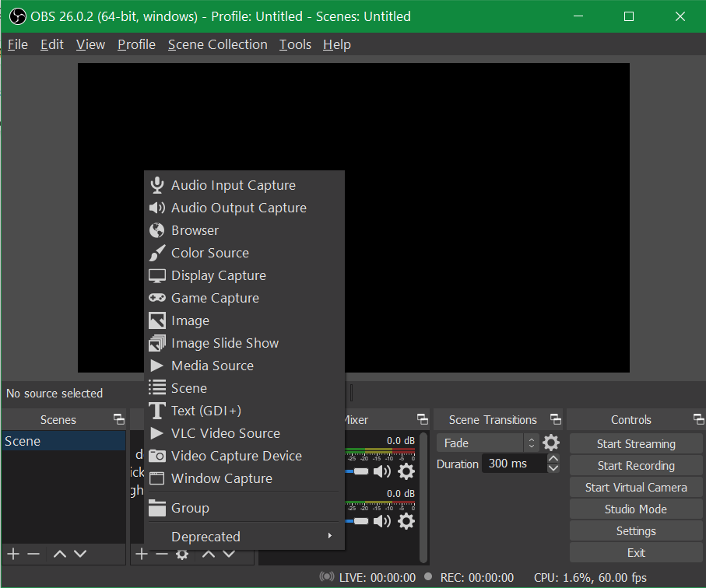Click CPU: 1.6%, 60.00 fps status

(590, 577)
